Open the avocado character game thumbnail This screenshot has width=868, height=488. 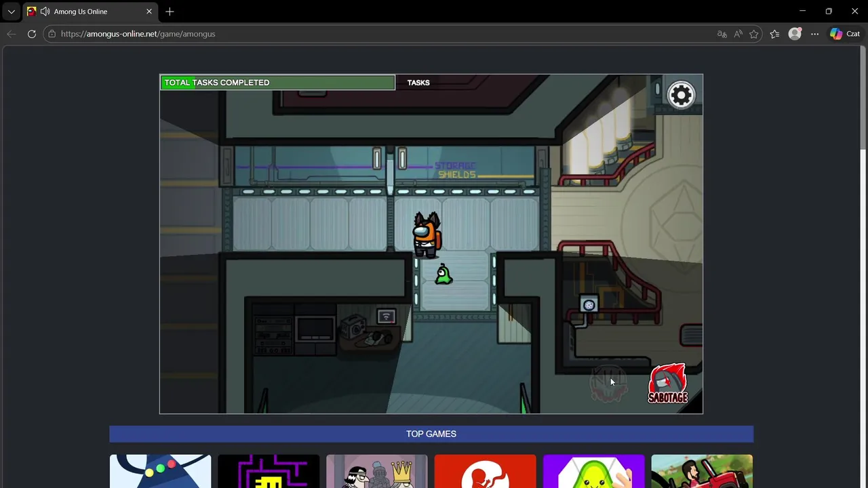tap(594, 471)
